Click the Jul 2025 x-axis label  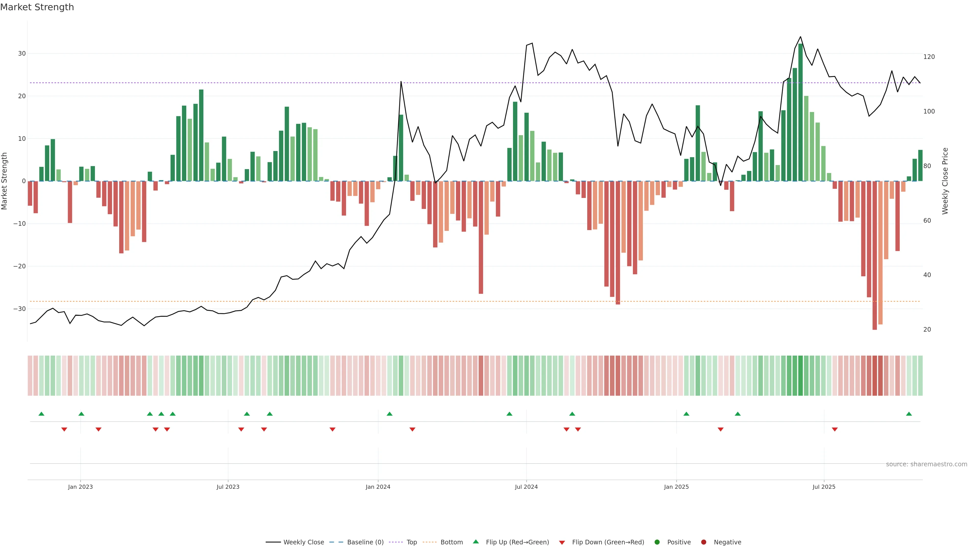pyautogui.click(x=824, y=487)
